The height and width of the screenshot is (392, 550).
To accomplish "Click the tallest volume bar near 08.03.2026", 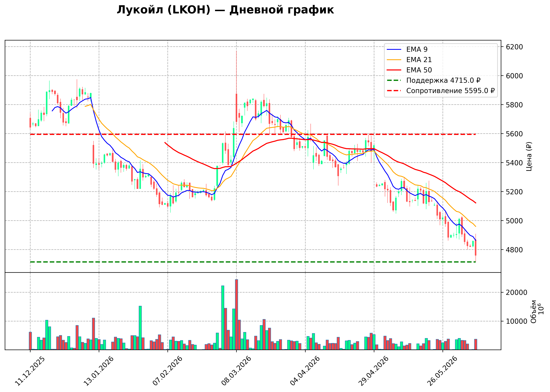I will pyautogui.click(x=237, y=315).
